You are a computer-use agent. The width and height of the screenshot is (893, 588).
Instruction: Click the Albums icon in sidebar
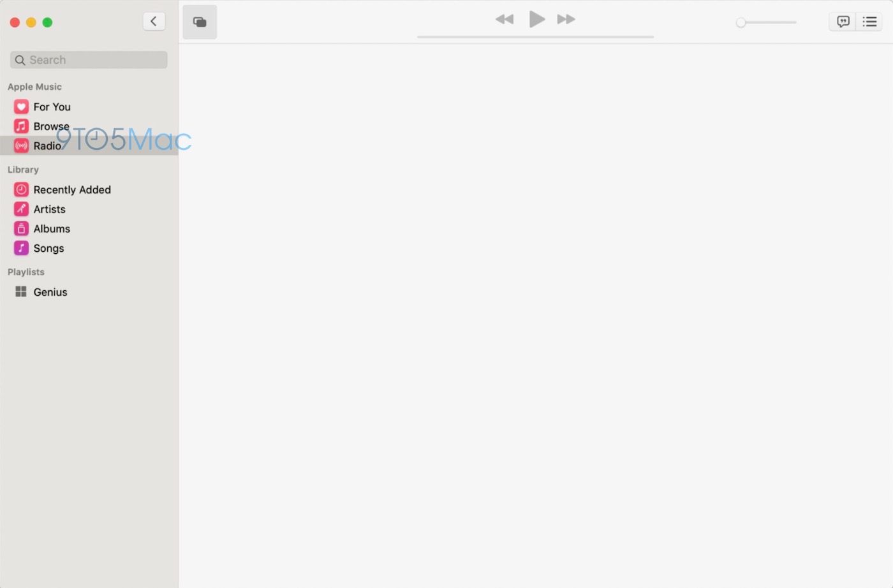[21, 228]
